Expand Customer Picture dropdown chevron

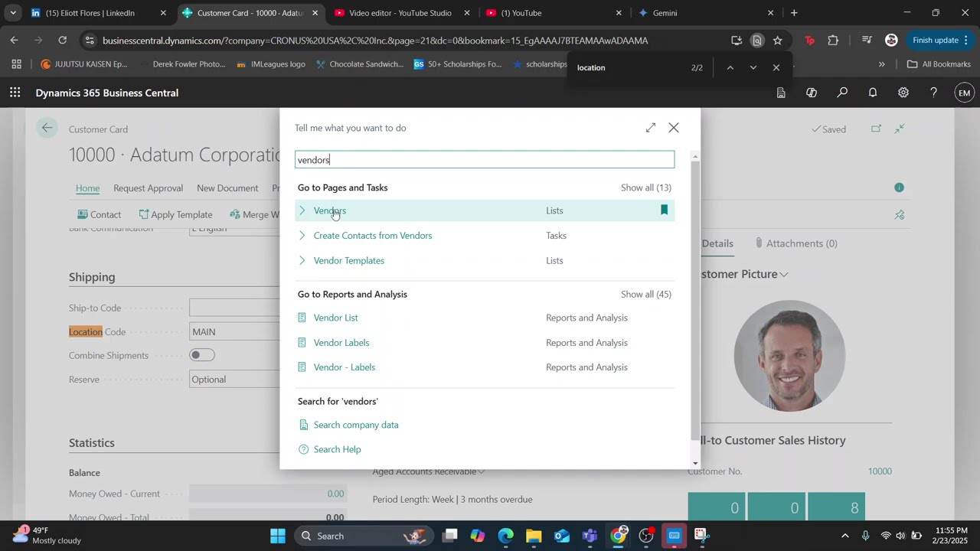(x=784, y=274)
